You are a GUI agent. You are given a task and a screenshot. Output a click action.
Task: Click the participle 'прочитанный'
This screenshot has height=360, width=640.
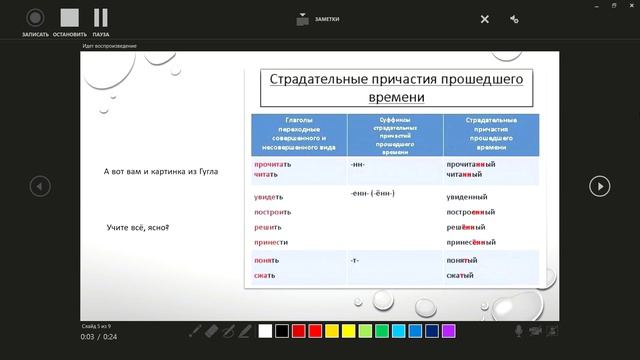(x=471, y=164)
